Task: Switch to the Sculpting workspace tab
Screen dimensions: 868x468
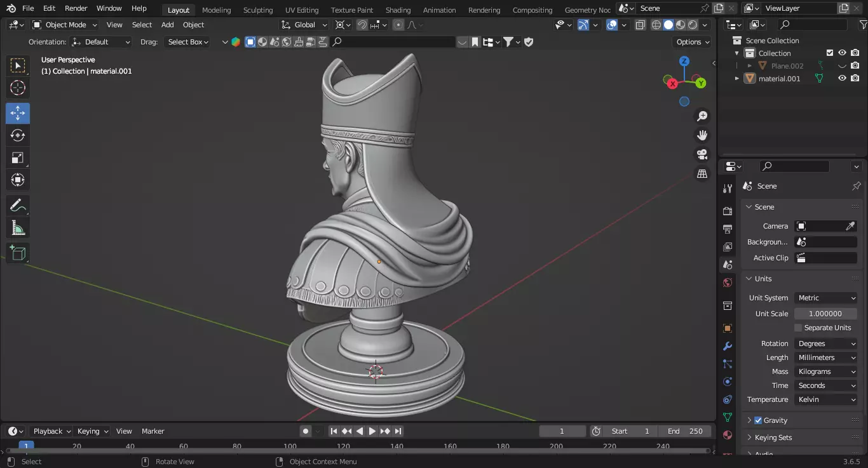Action: click(258, 10)
